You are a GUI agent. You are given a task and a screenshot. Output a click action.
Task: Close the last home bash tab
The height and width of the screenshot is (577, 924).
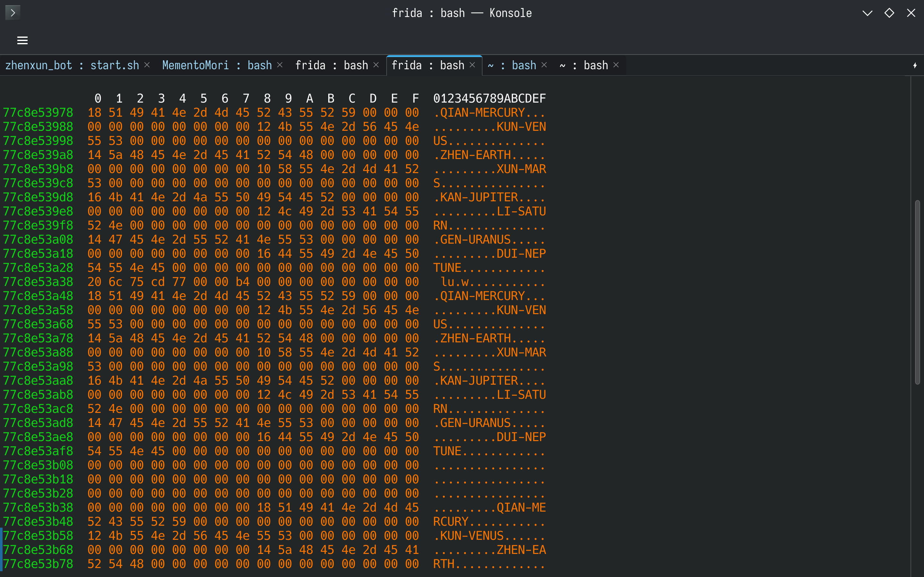coord(616,65)
